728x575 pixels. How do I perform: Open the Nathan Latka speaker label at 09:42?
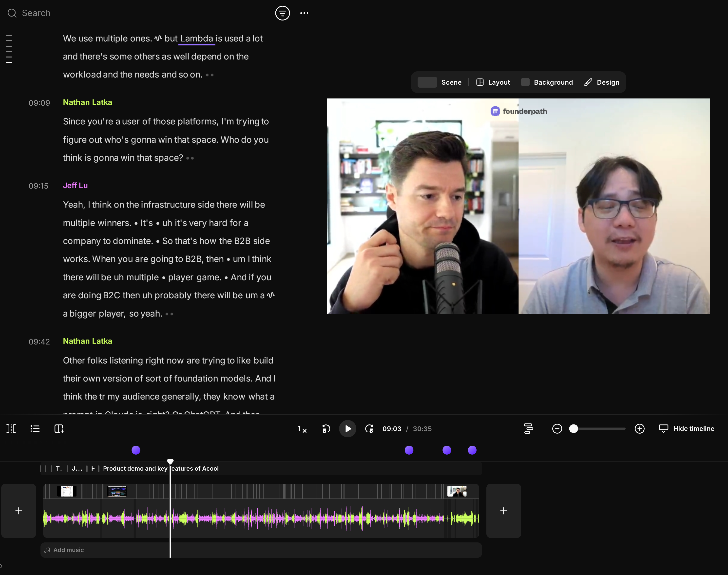(x=88, y=341)
